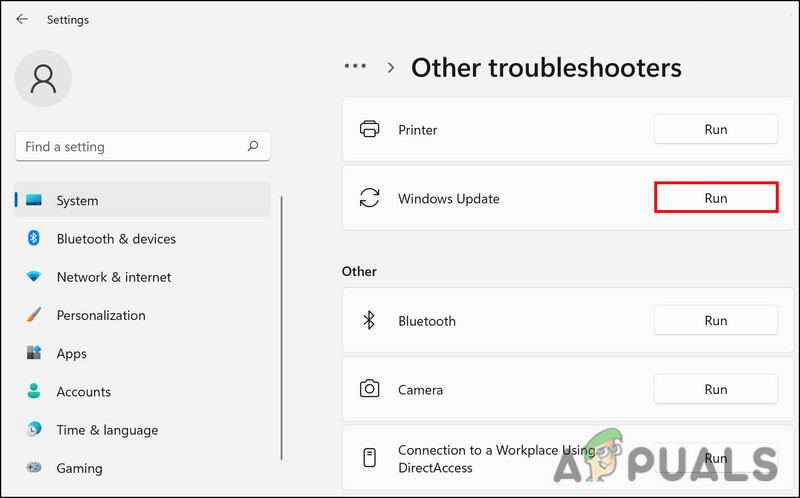Click the DirectAccess connection device icon
800x498 pixels.
pyautogui.click(x=369, y=458)
